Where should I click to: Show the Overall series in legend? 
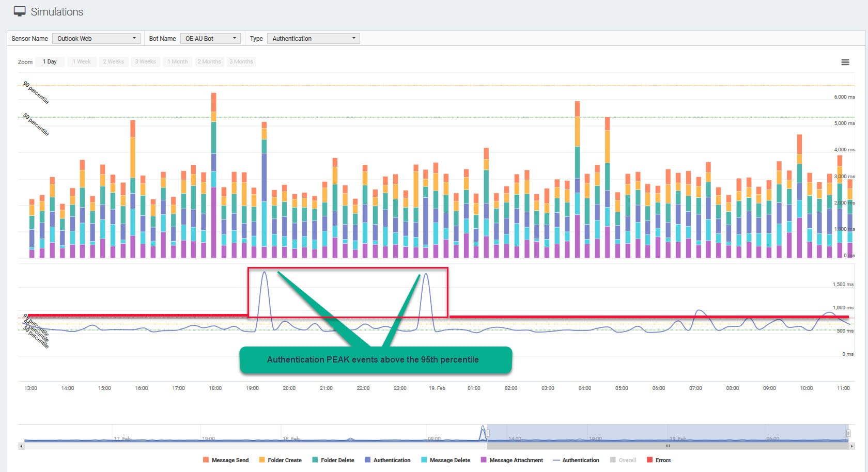[x=627, y=460]
